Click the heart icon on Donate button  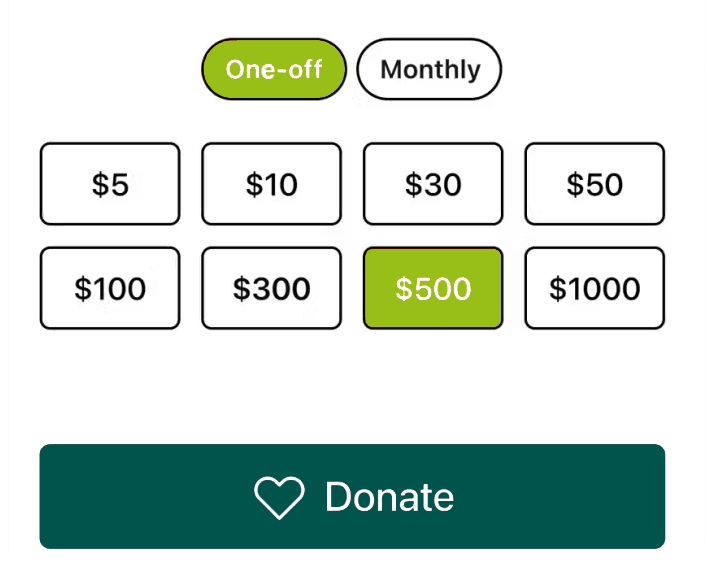tap(278, 497)
